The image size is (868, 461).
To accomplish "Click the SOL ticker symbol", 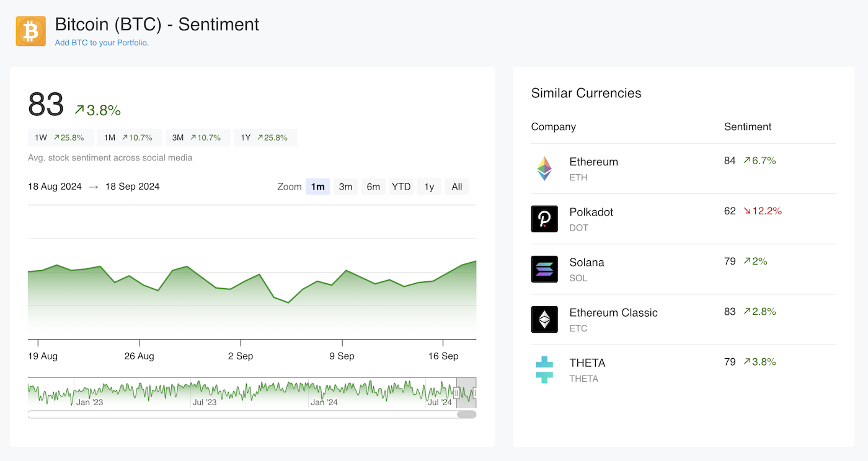I will [578, 278].
